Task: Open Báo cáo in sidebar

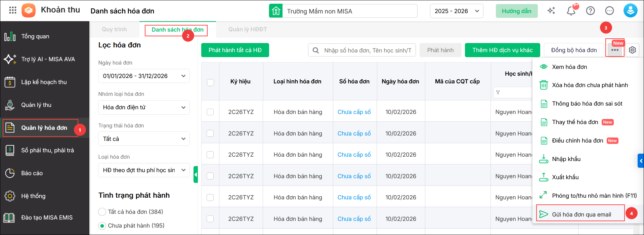Action: (45, 173)
